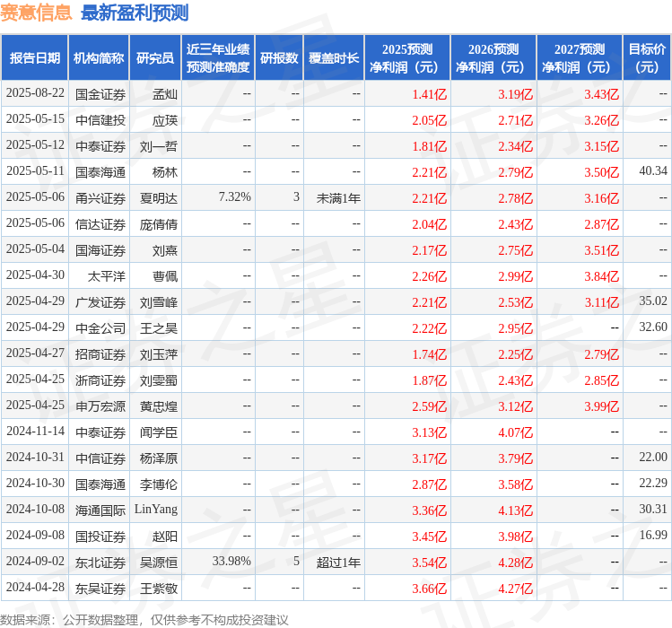Select 信达证券 institution cell
The width and height of the screenshot is (672, 628).
click(x=100, y=224)
